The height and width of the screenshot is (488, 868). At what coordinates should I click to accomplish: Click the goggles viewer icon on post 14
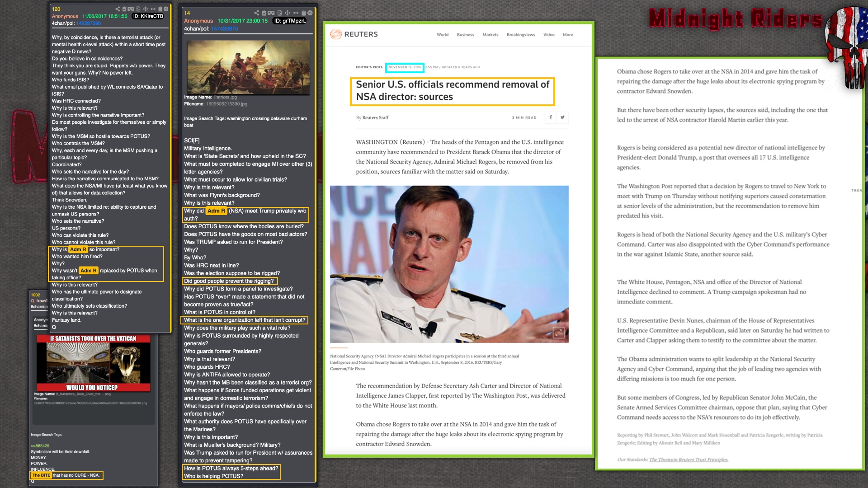pyautogui.click(x=271, y=13)
